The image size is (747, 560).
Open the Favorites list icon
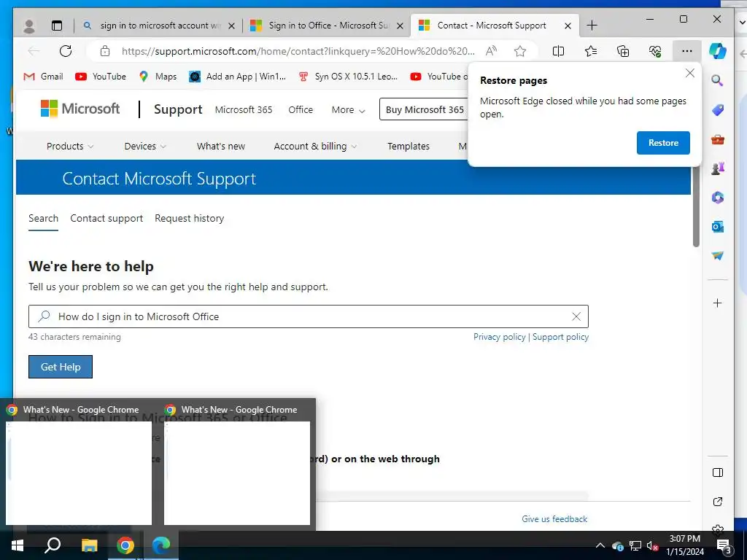591,51
